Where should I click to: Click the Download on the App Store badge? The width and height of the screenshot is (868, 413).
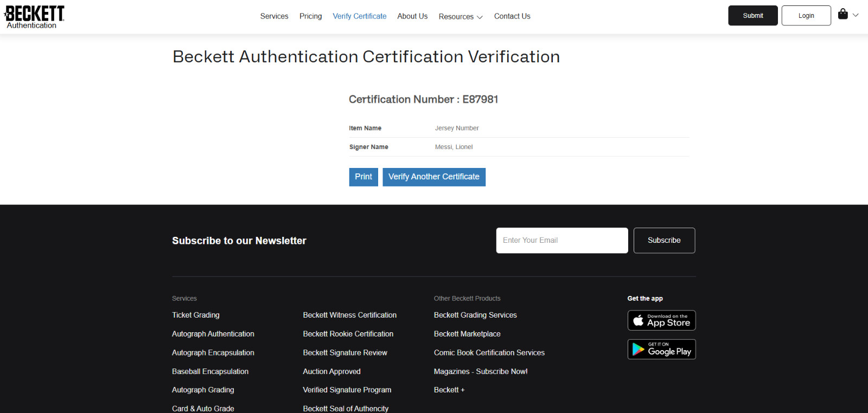pyautogui.click(x=661, y=320)
